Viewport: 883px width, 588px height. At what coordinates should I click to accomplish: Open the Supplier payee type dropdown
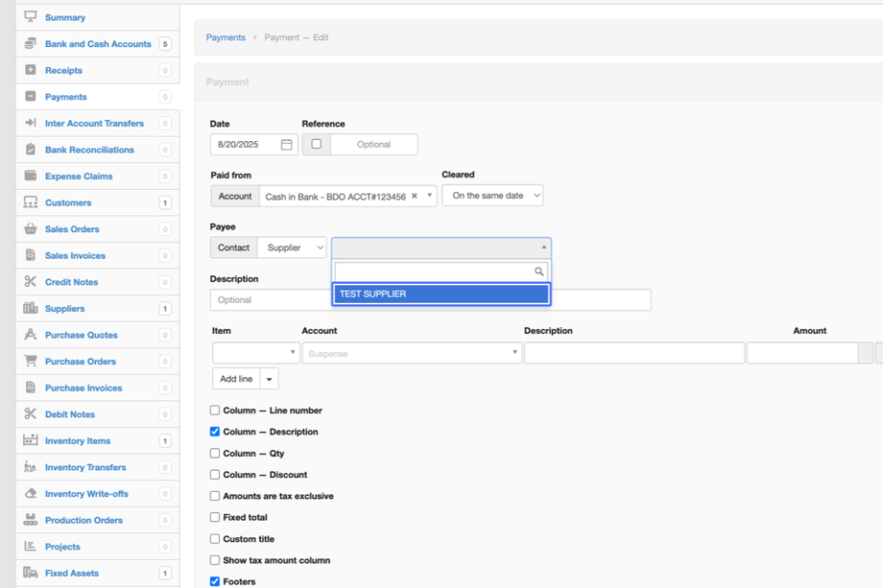tap(292, 247)
